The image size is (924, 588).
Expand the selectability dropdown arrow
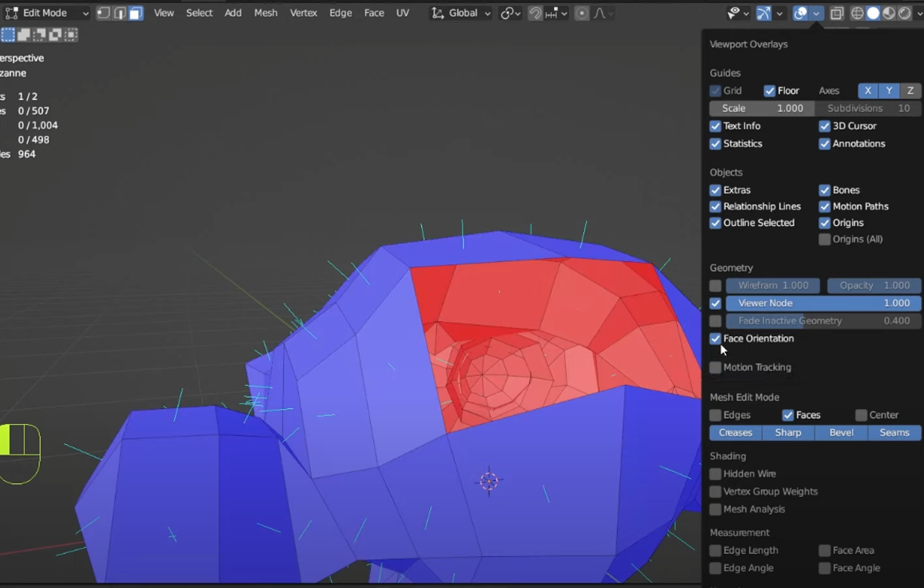[746, 13]
